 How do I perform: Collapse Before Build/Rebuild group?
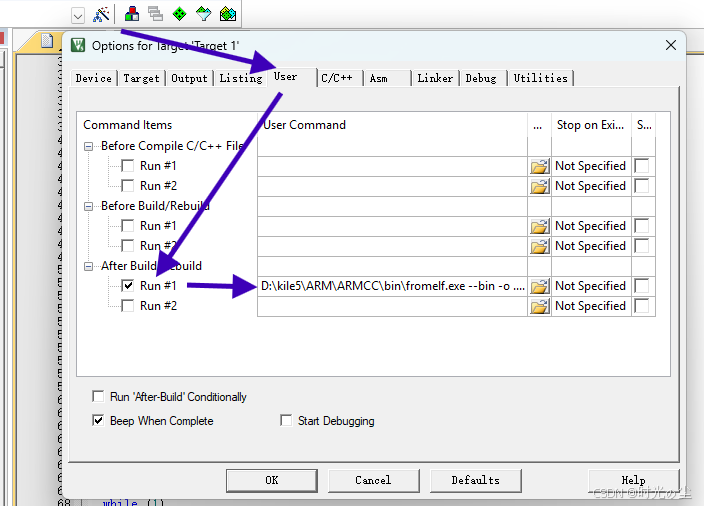88,206
